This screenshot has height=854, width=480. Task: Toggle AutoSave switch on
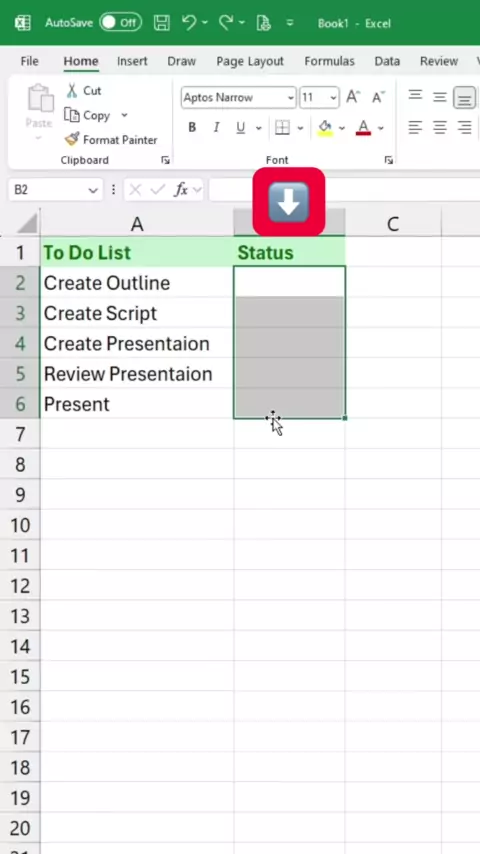point(120,23)
